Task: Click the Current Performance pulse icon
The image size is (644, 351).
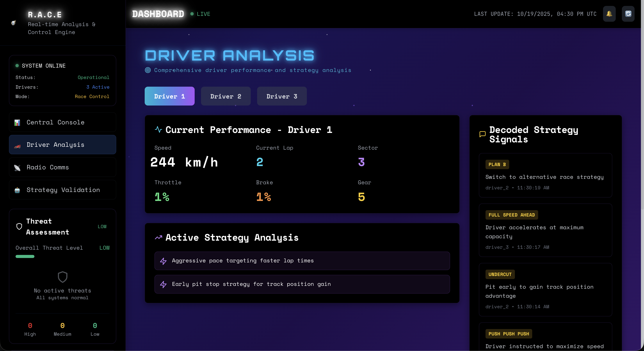Action: pyautogui.click(x=158, y=130)
